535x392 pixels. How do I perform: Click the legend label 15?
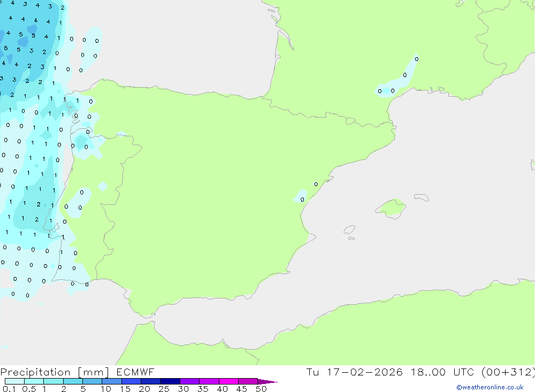click(125, 389)
